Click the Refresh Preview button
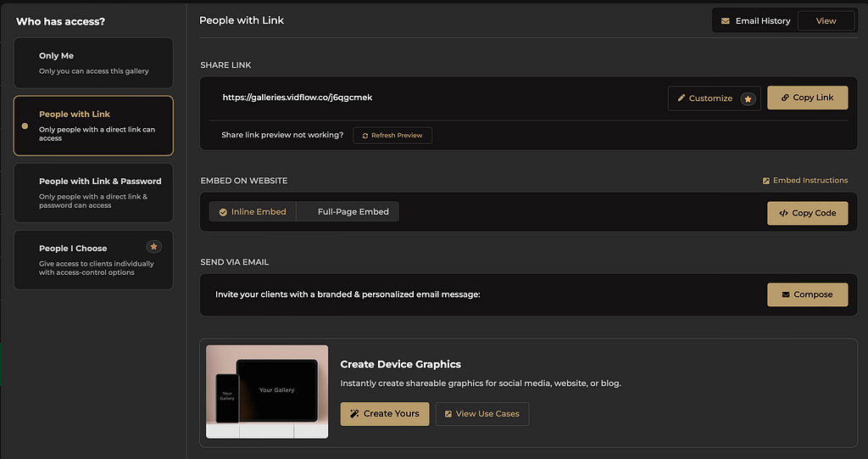The height and width of the screenshot is (459, 868). click(x=392, y=135)
